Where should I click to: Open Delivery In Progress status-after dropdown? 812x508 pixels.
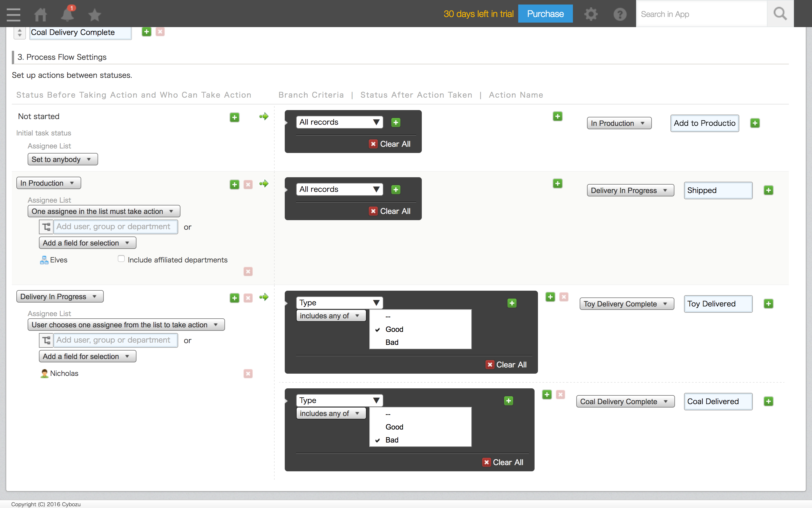(630, 190)
